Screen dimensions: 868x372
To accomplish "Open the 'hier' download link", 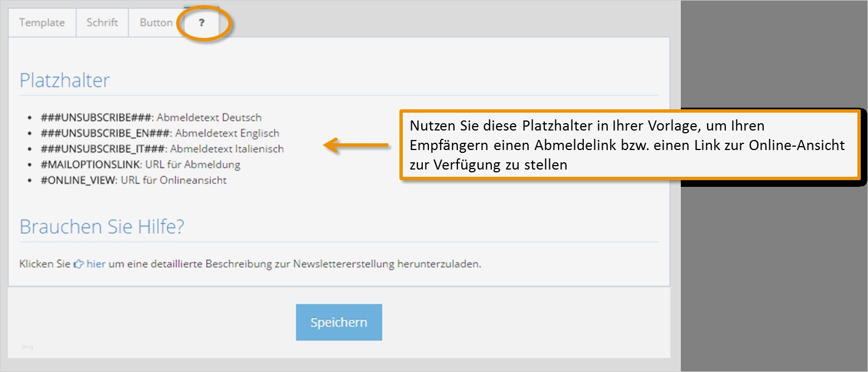I will 95,264.
